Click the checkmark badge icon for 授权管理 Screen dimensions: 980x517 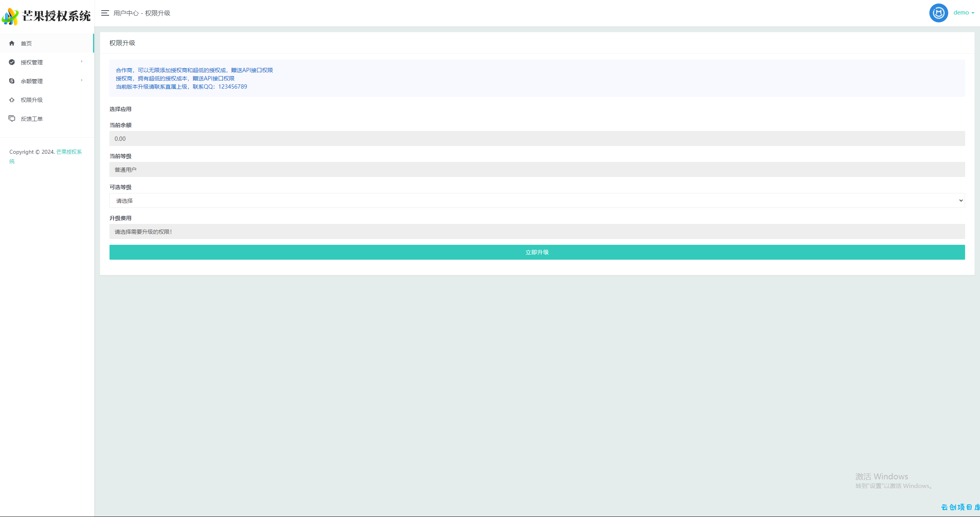[x=12, y=62]
